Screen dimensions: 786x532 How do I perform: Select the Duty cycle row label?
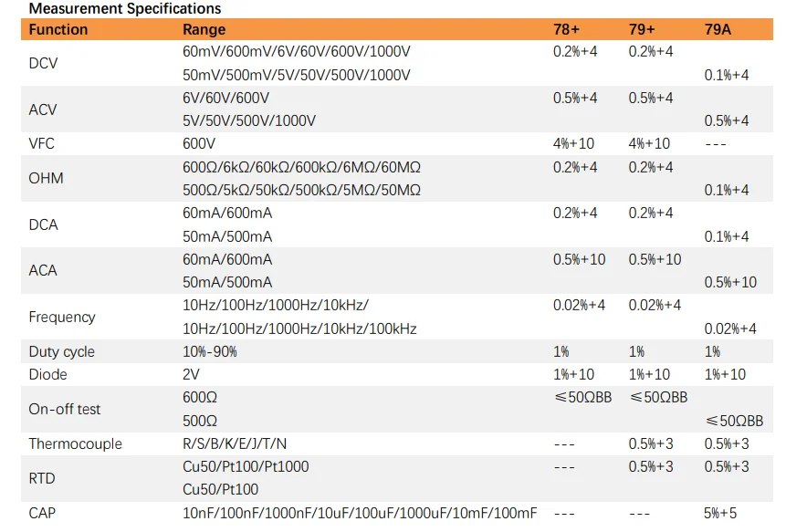[62, 351]
